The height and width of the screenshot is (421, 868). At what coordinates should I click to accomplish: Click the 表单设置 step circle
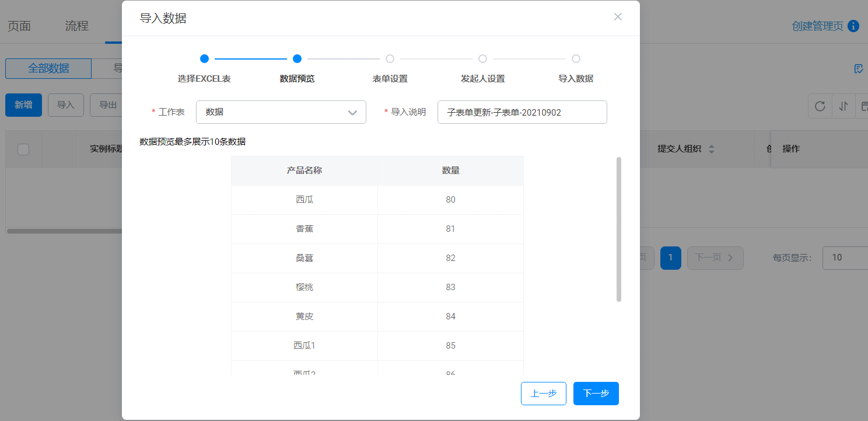click(390, 58)
